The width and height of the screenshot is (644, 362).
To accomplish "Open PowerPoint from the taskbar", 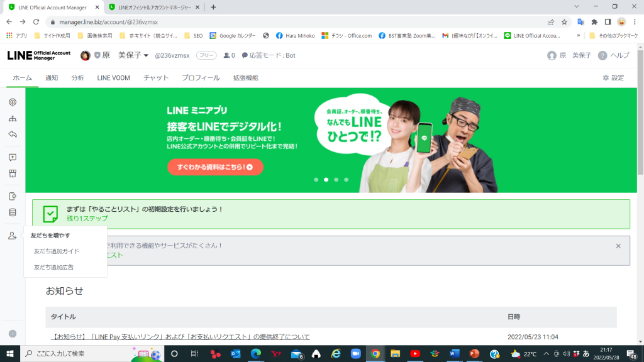I will point(474,354).
